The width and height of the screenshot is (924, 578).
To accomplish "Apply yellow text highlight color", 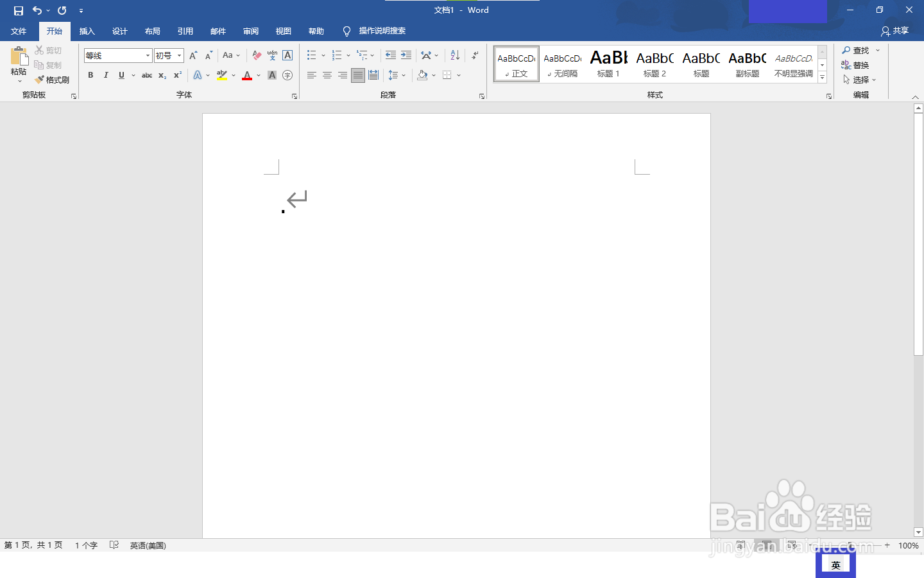I will tap(222, 75).
